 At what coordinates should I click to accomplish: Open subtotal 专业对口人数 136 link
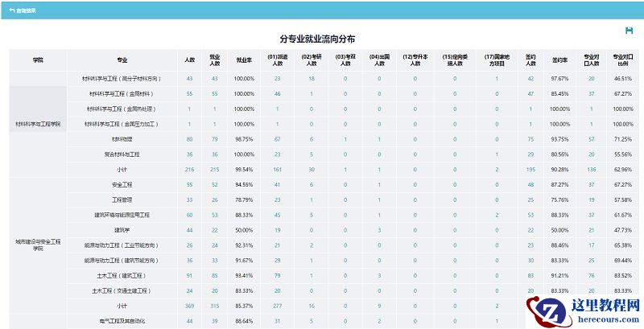(592, 170)
